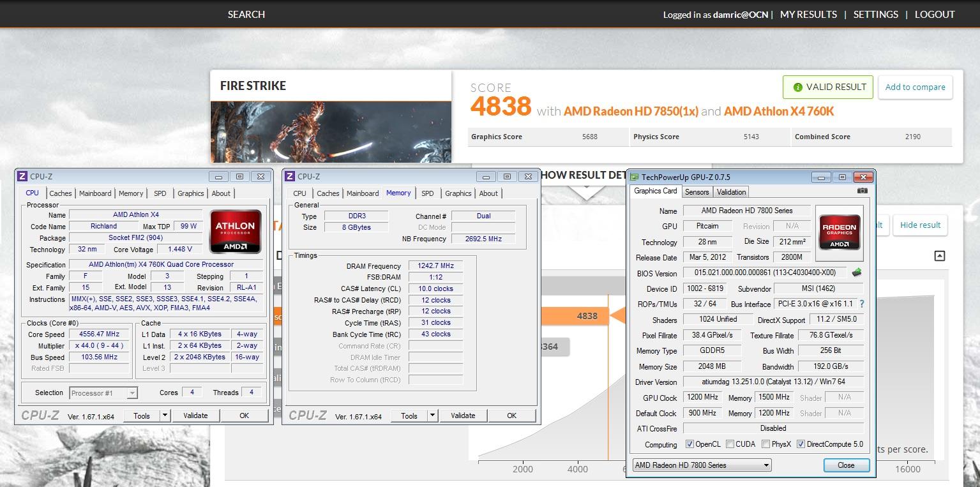The height and width of the screenshot is (487, 980).
Task: Switch to Mainboard tab in left CPU-Z window
Action: (95, 193)
